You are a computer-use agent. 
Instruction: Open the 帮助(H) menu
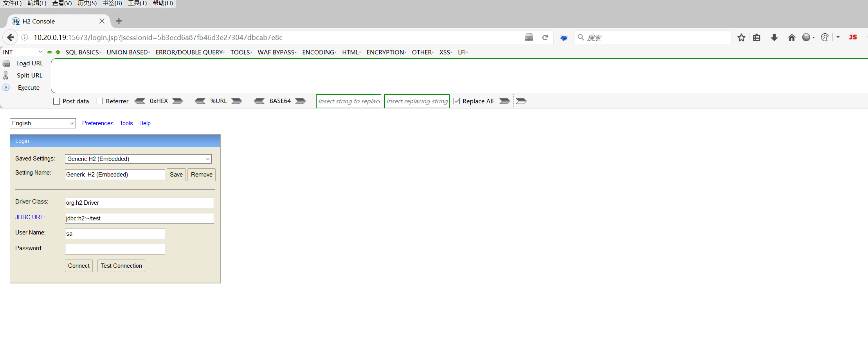point(163,3)
